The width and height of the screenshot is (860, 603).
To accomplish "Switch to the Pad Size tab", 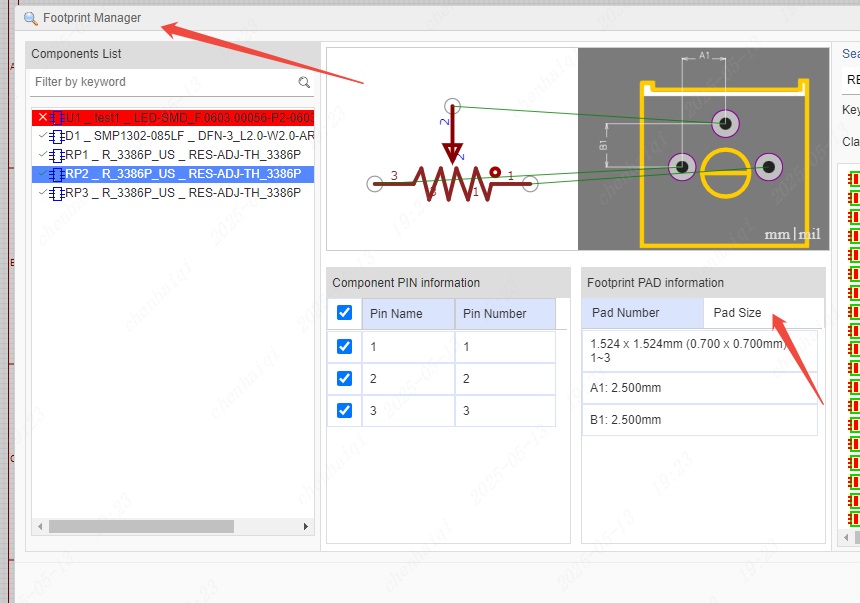I will pos(737,313).
